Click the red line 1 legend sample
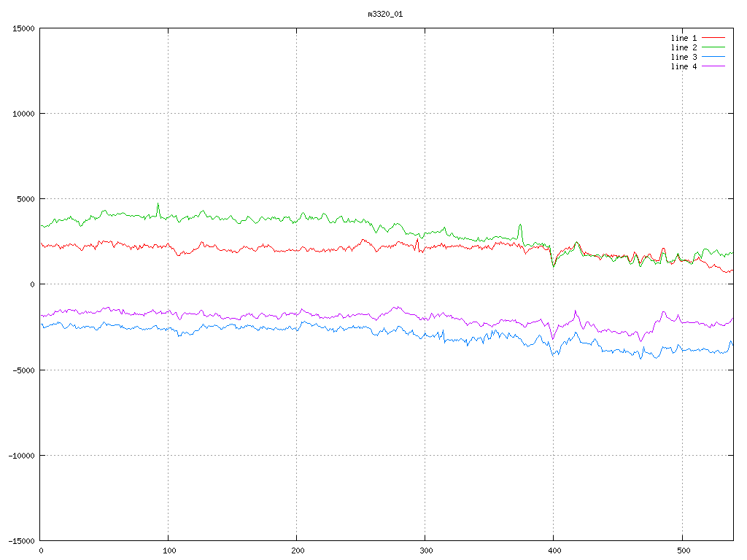The height and width of the screenshot is (560, 747). coord(713,38)
